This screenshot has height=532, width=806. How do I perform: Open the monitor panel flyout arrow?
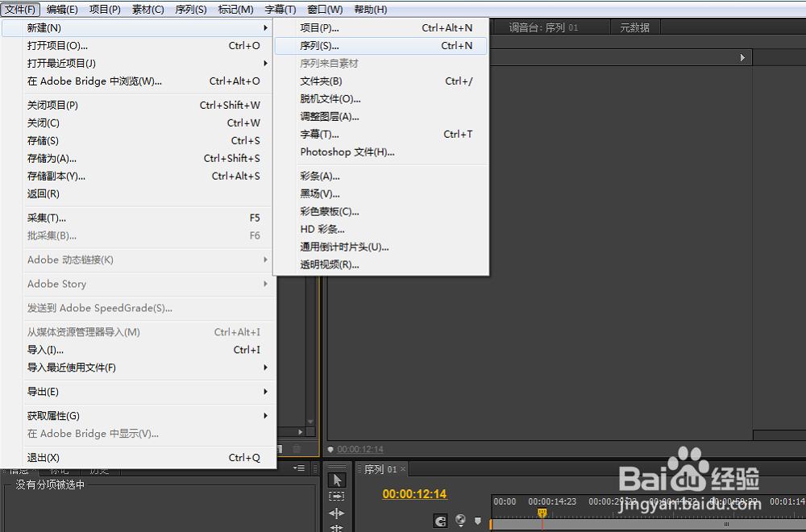(742, 57)
